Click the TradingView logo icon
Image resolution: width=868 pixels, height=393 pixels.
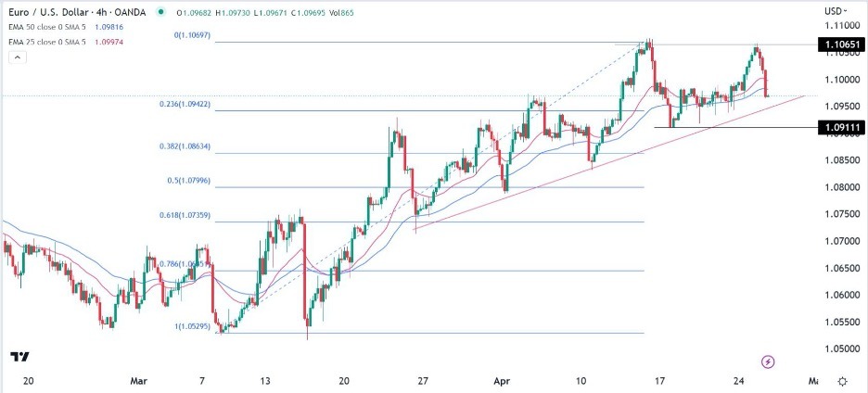point(19,357)
